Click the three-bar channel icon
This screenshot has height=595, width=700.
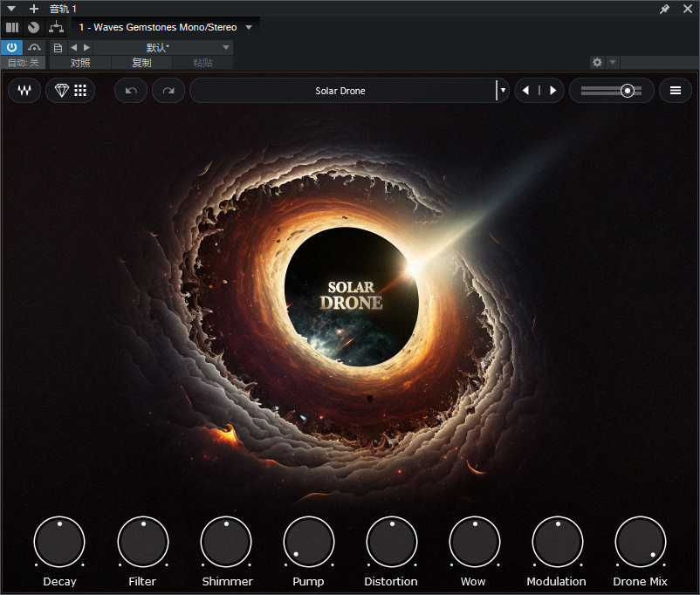12,28
